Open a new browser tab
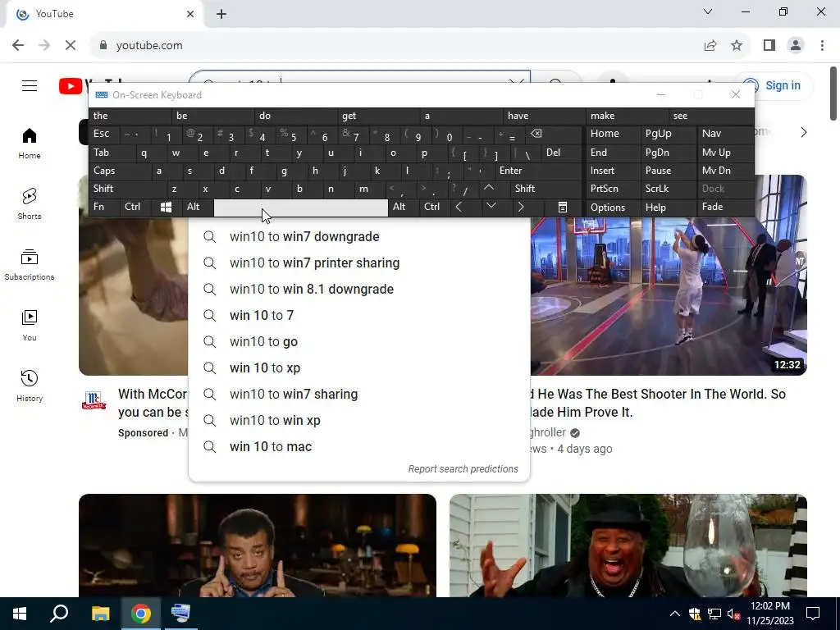The width and height of the screenshot is (840, 630). [x=221, y=14]
